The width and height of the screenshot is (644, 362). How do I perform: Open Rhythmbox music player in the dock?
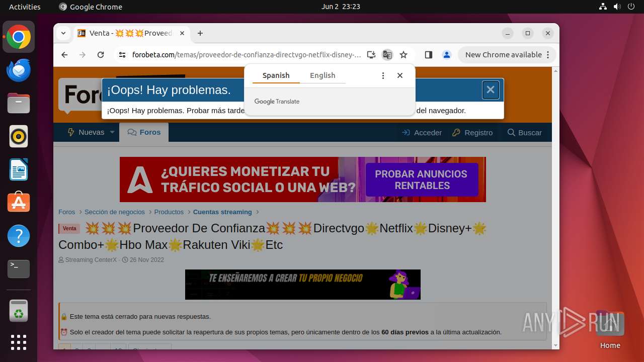click(x=19, y=136)
